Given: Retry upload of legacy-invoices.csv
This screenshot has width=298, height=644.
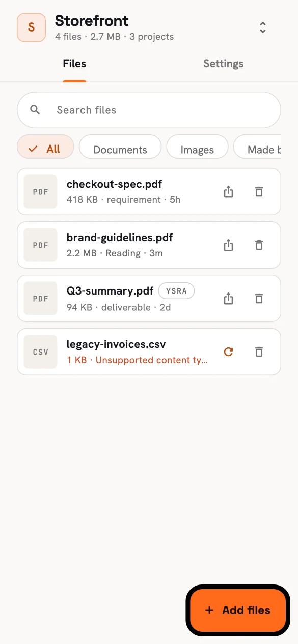Looking at the screenshot, I should click(x=228, y=352).
